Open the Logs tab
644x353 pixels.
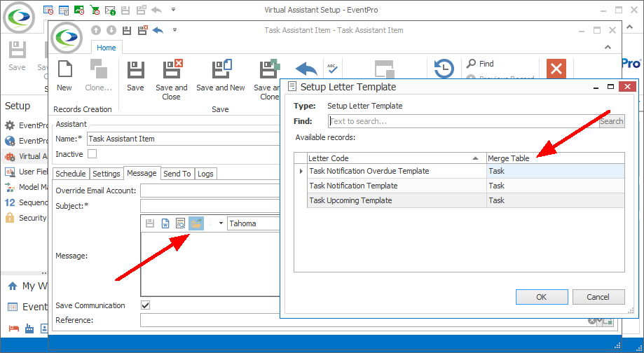205,174
